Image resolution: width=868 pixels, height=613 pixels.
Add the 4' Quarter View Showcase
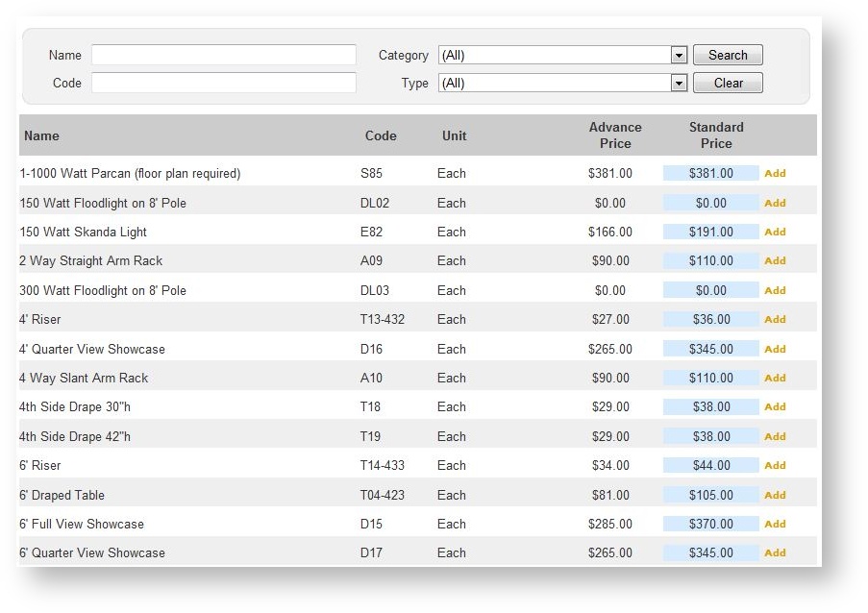pos(775,349)
